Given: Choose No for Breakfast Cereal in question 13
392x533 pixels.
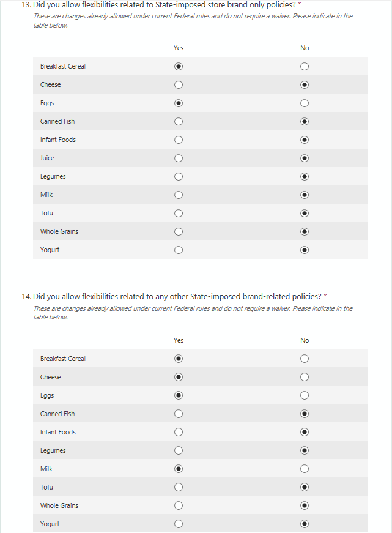Looking at the screenshot, I should pyautogui.click(x=305, y=66).
